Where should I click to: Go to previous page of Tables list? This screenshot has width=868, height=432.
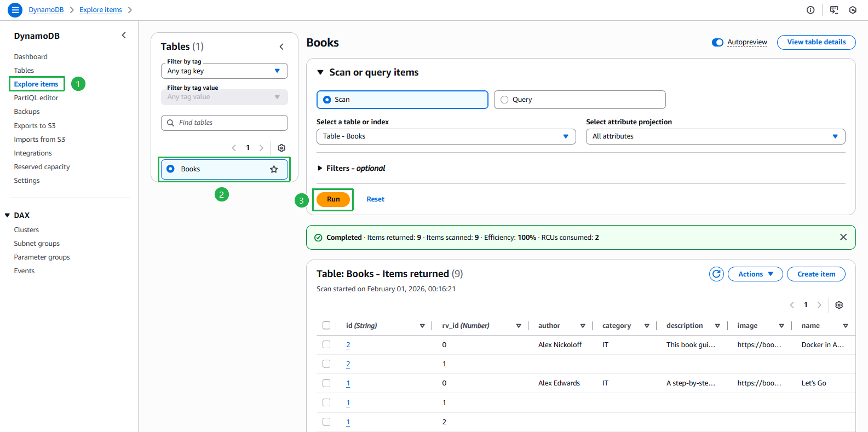tap(234, 148)
